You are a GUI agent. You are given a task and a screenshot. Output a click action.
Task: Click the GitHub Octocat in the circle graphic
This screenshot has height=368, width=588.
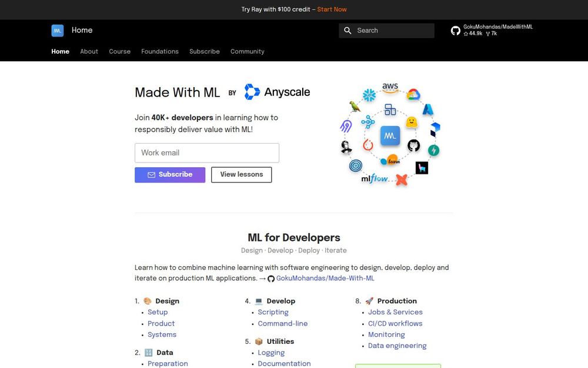pyautogui.click(x=413, y=145)
